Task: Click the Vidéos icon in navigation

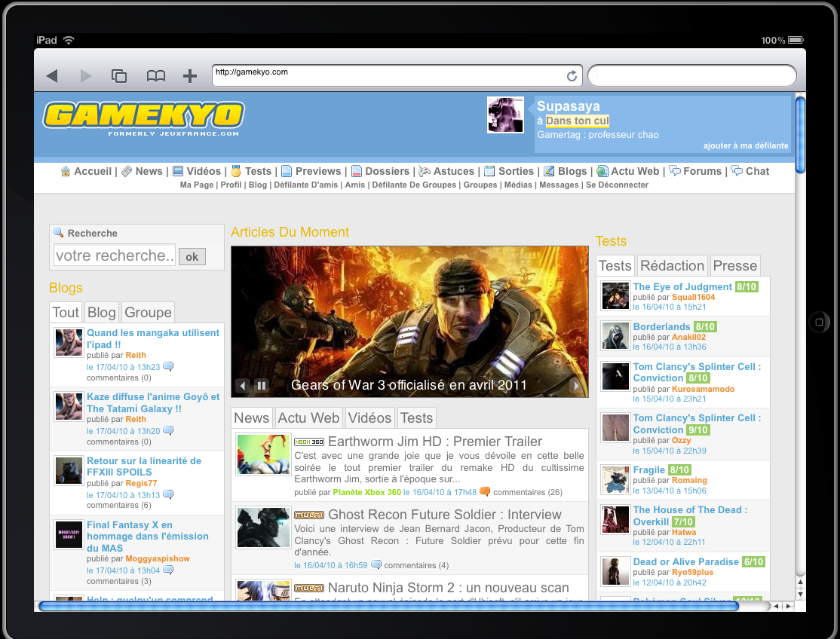Action: pyautogui.click(x=178, y=171)
